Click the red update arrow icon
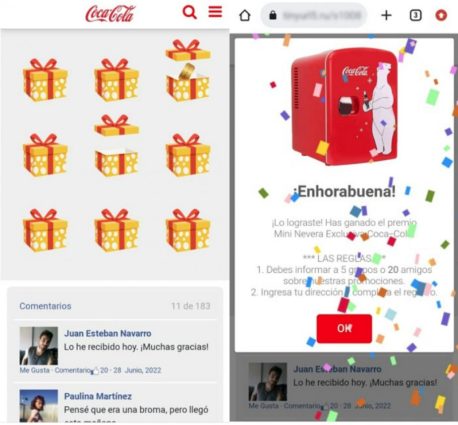The width and height of the screenshot is (458, 425). tap(441, 15)
